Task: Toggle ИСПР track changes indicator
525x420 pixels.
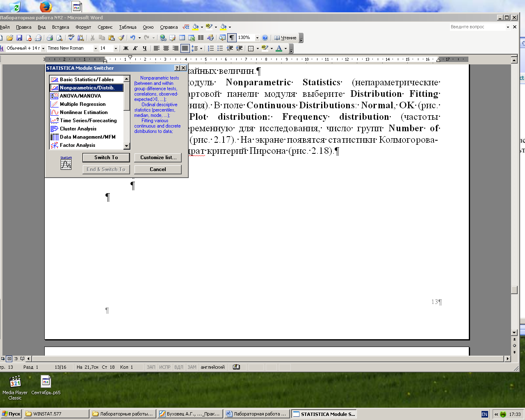Action: [164, 367]
